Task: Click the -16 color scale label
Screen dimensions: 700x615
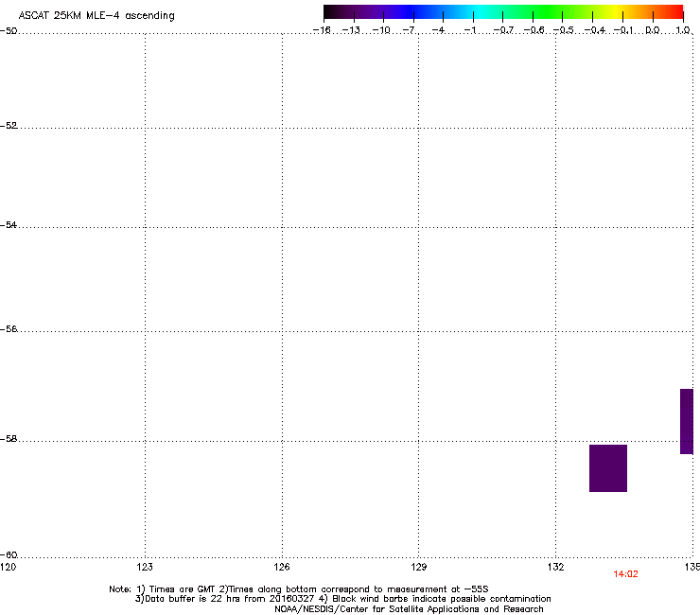Action: 322,30
